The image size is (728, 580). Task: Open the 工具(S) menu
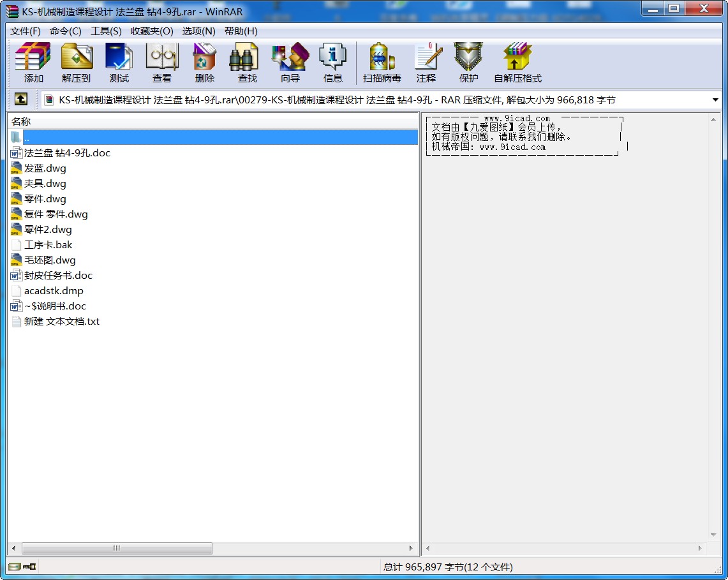coord(106,31)
